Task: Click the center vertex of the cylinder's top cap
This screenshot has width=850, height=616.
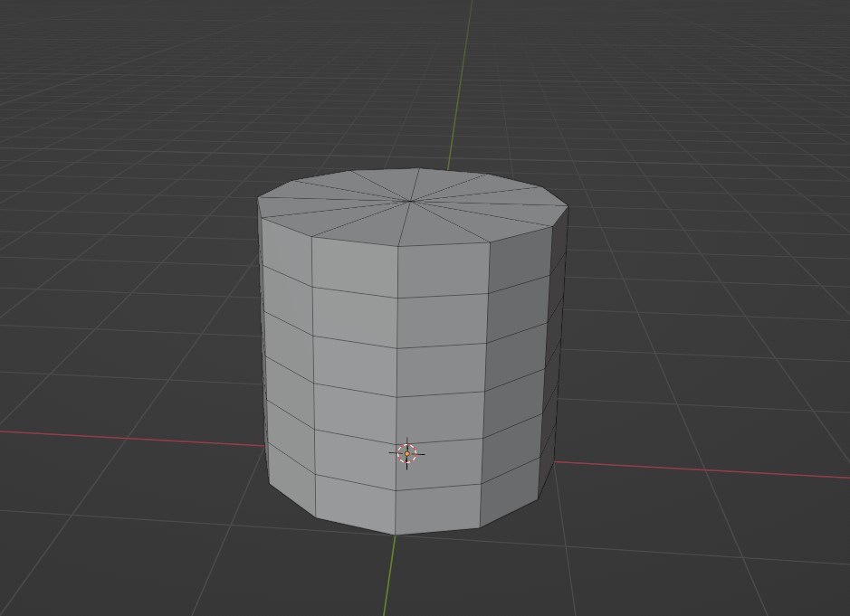Action: coord(412,201)
